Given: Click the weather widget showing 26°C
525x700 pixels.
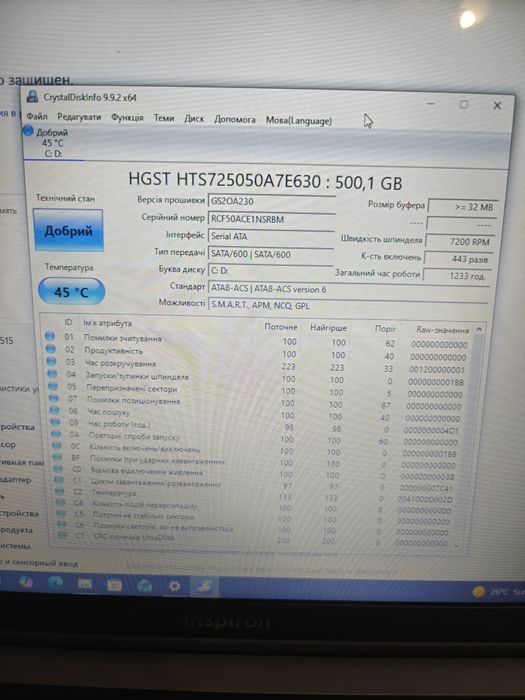Looking at the screenshot, I should (x=498, y=592).
